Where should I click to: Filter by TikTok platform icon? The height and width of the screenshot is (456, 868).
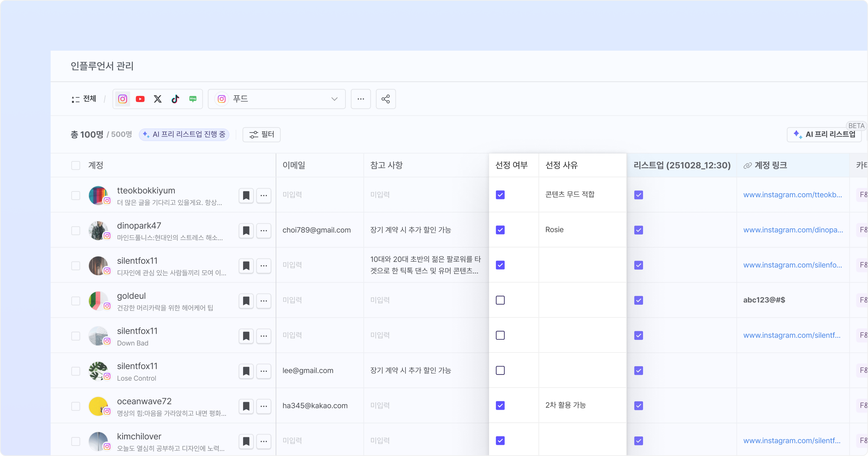[175, 99]
